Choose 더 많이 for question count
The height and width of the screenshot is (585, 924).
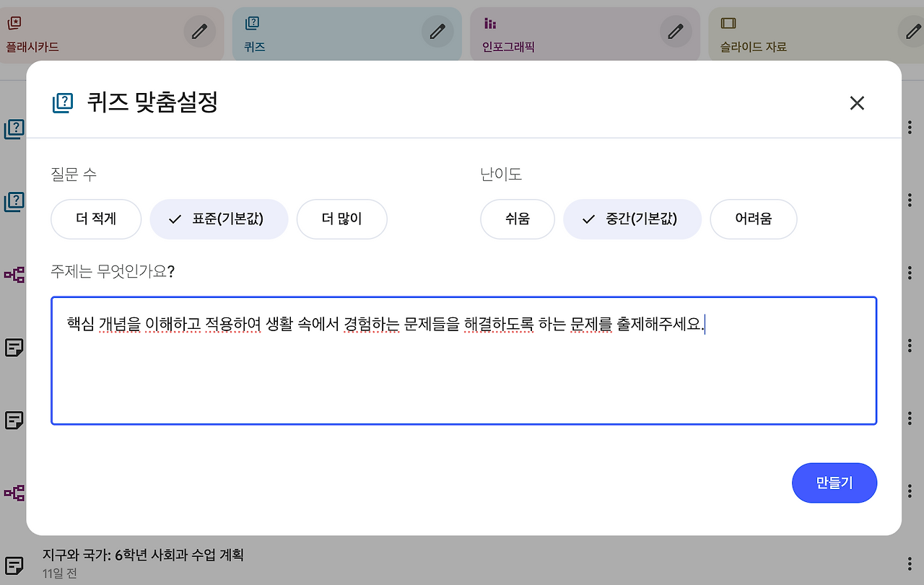tap(341, 219)
